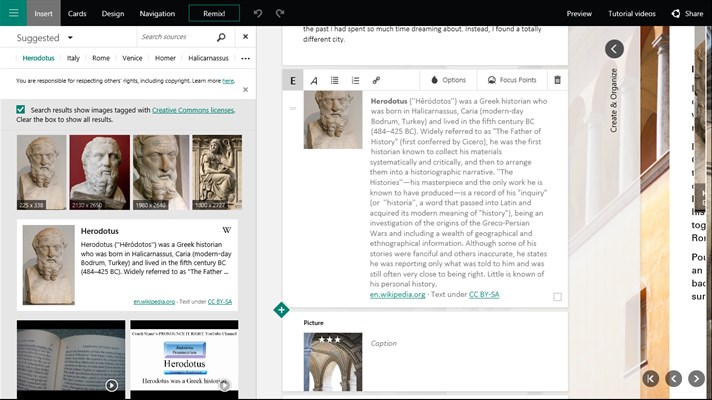The width and height of the screenshot is (712, 400).
Task: Select the Herodotus suggestion tab
Action: [x=38, y=58]
